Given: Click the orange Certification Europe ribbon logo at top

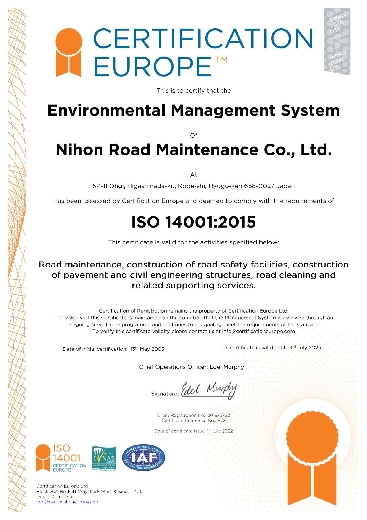Looking at the screenshot, I should pos(69,52).
